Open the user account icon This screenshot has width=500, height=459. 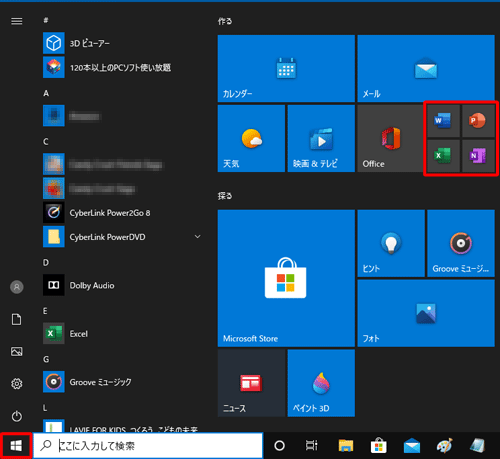click(x=17, y=287)
